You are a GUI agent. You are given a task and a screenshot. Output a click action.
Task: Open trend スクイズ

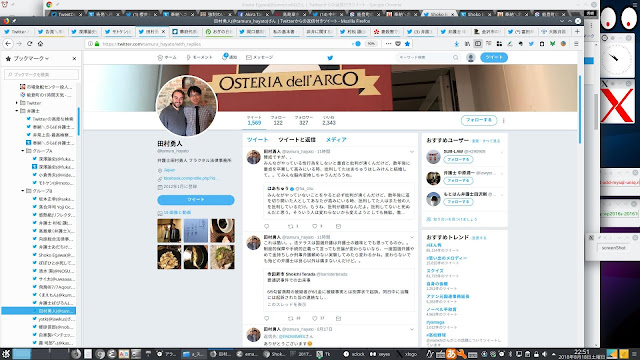point(435,271)
